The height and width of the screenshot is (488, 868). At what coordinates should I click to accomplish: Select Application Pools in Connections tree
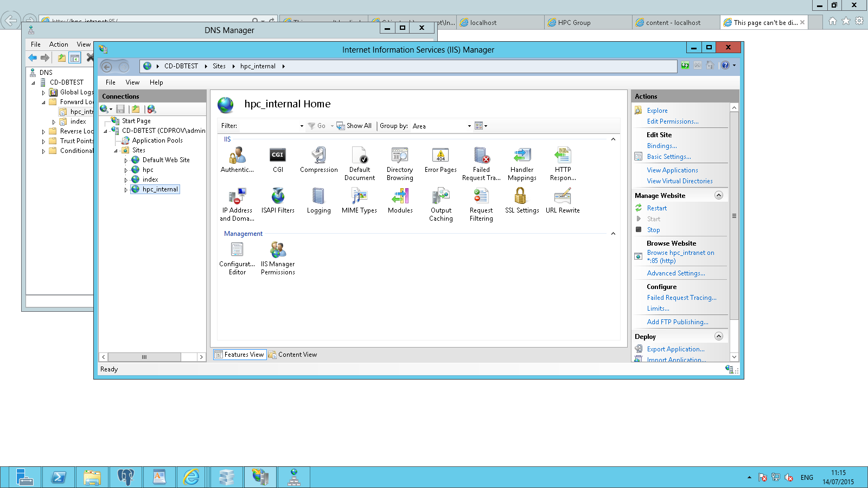[x=157, y=140]
